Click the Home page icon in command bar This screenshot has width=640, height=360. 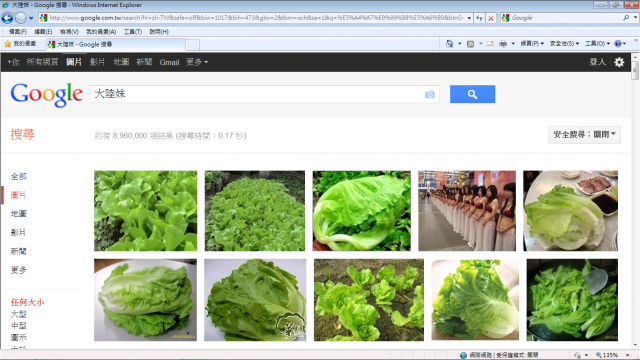(x=449, y=44)
